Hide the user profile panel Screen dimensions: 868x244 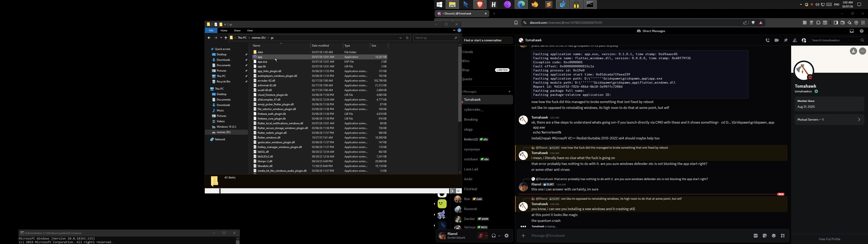[804, 40]
